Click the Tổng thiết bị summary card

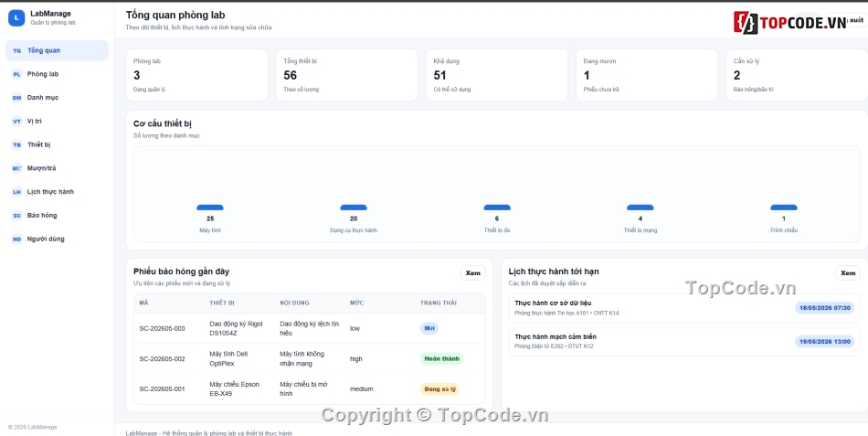[346, 75]
